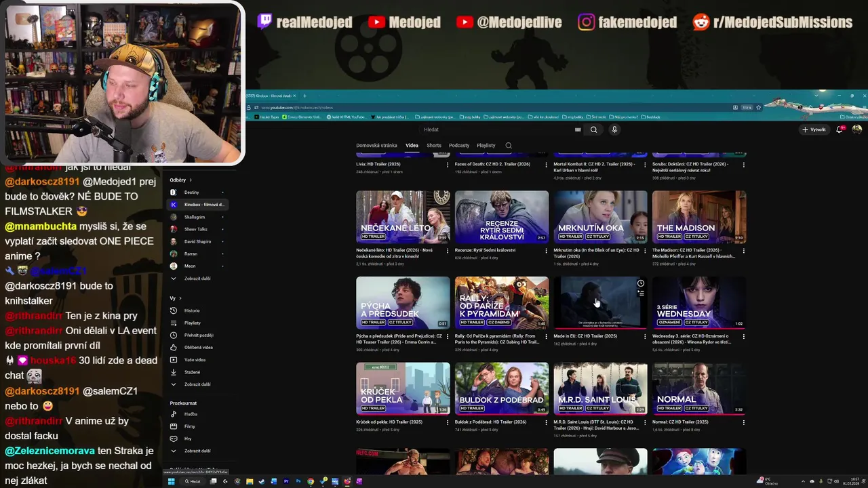
Task: Switch to the Shorts channel tab
Action: tap(434, 146)
